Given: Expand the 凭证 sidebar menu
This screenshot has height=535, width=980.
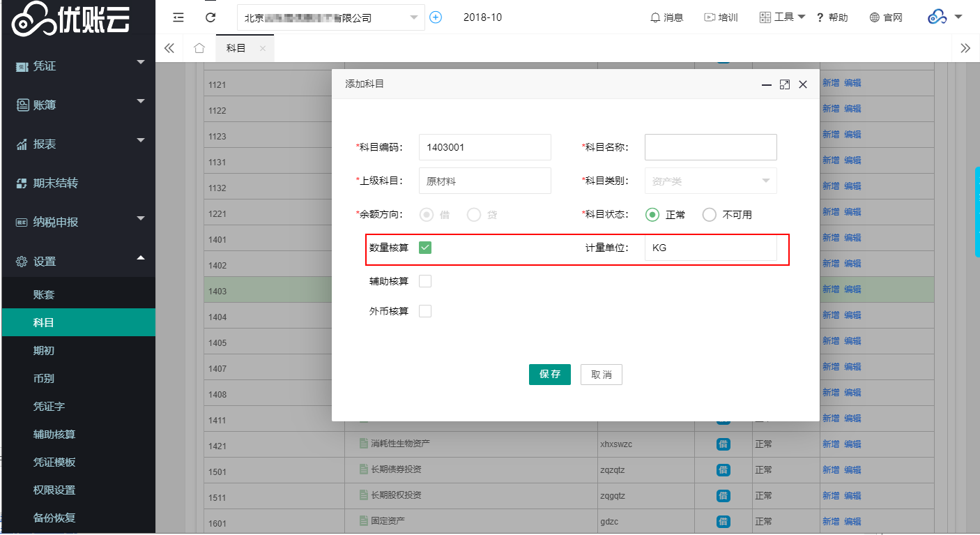Looking at the screenshot, I should 78,66.
